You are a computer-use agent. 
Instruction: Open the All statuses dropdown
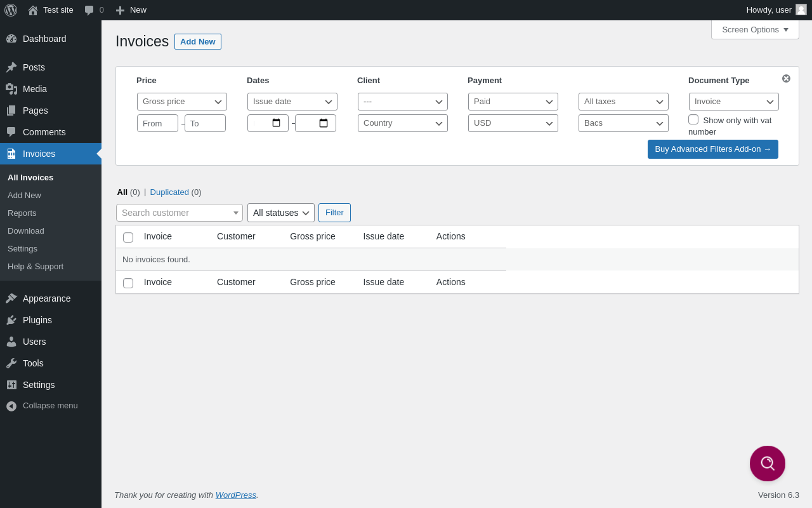tap(281, 213)
